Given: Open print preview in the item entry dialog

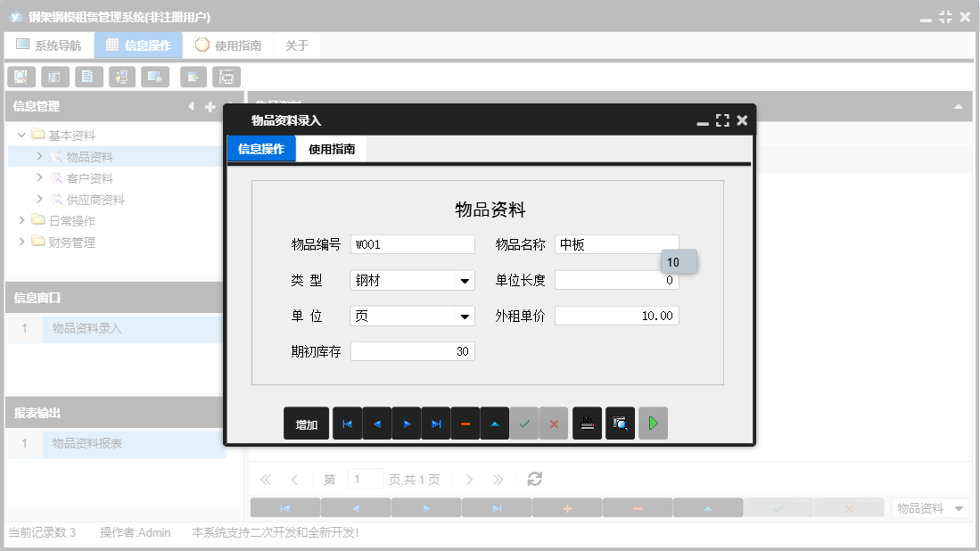Looking at the screenshot, I should 620,423.
